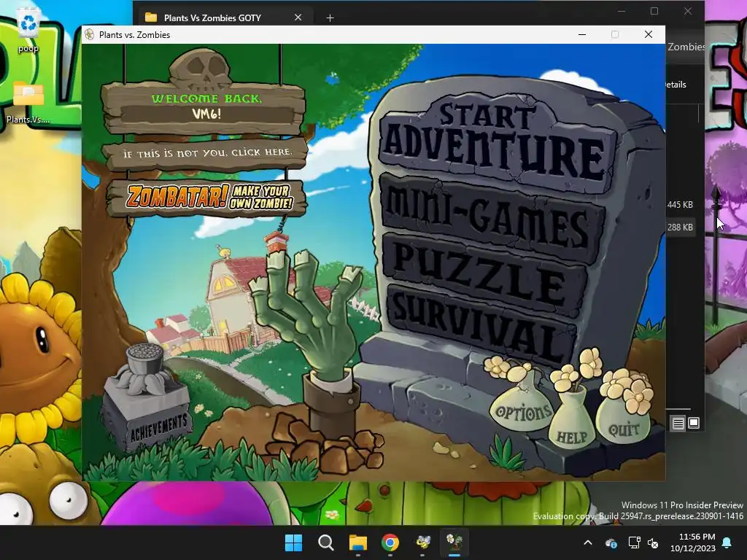This screenshot has width=747, height=560.
Task: Choose Survival mode on the tombstone
Action: point(481,324)
